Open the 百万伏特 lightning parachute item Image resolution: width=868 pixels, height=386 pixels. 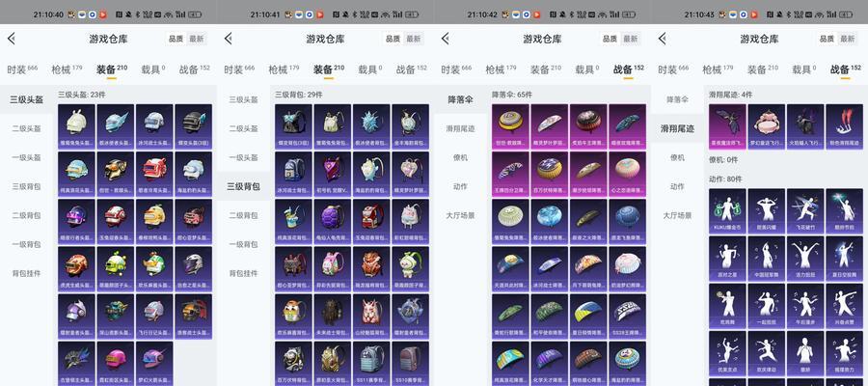point(550,174)
